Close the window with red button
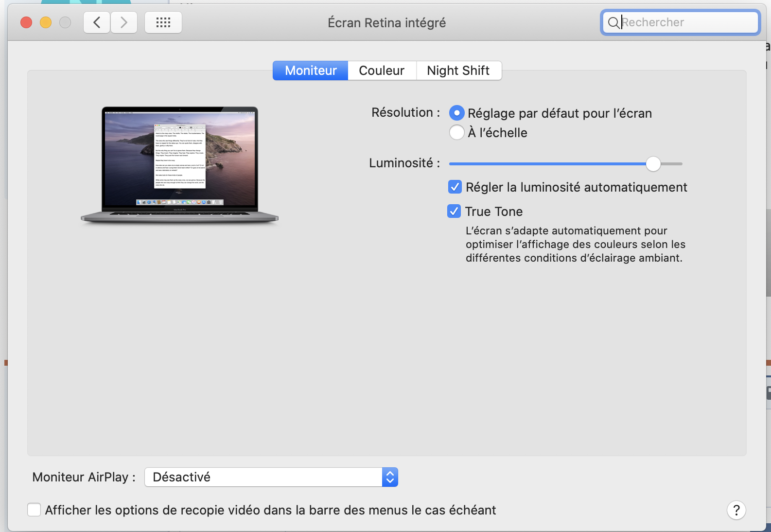The image size is (771, 532). 26,22
